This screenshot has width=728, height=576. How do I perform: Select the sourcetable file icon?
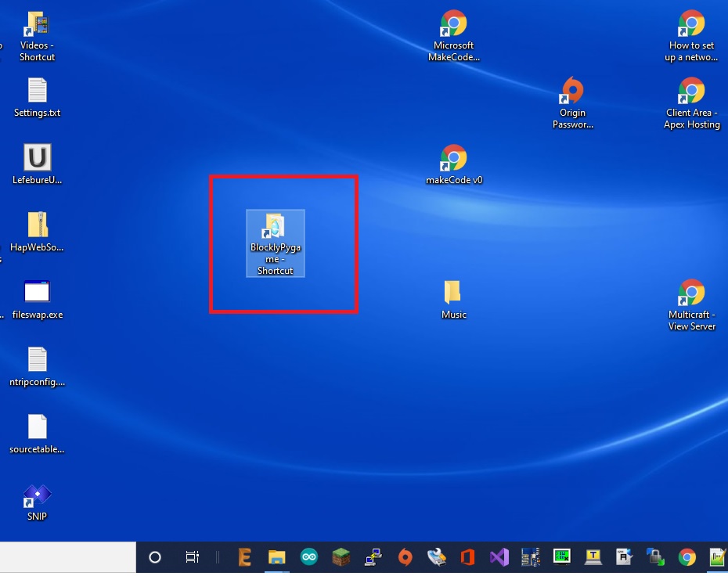tap(37, 427)
